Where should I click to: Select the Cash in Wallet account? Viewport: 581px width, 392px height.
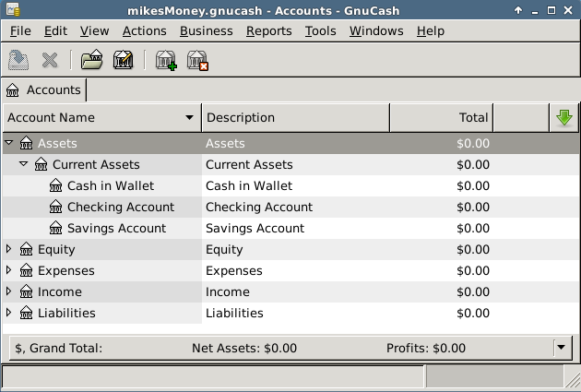pyautogui.click(x=111, y=185)
